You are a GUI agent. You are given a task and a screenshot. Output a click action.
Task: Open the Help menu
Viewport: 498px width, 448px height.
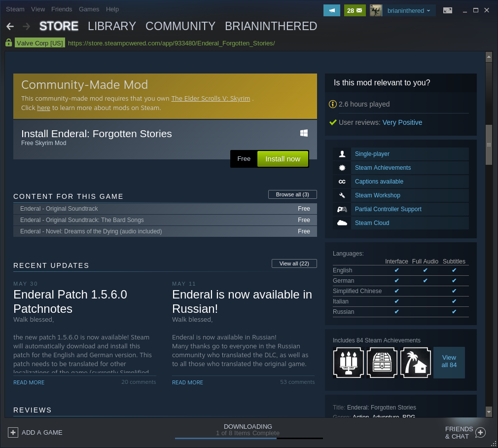coord(112,9)
